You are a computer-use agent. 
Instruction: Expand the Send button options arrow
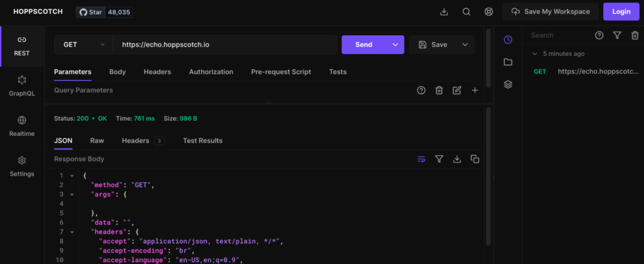[395, 45]
